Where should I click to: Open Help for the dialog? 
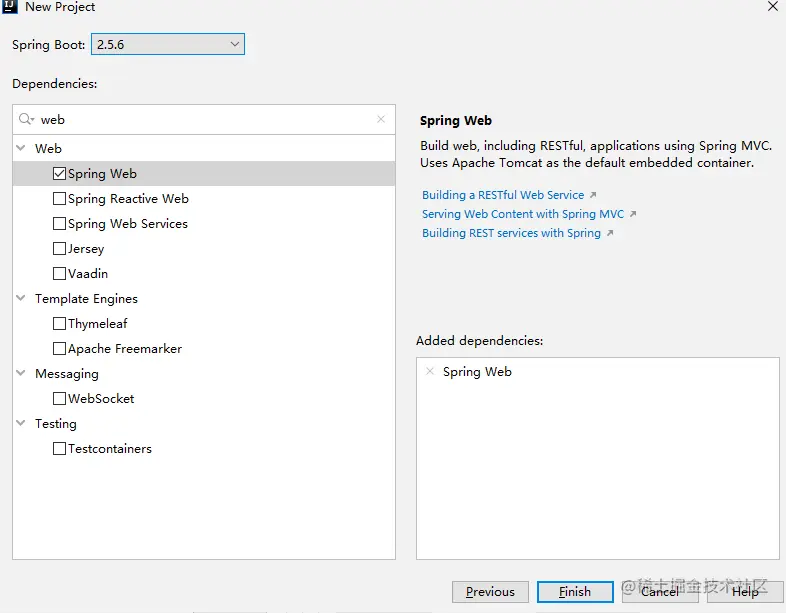745,592
